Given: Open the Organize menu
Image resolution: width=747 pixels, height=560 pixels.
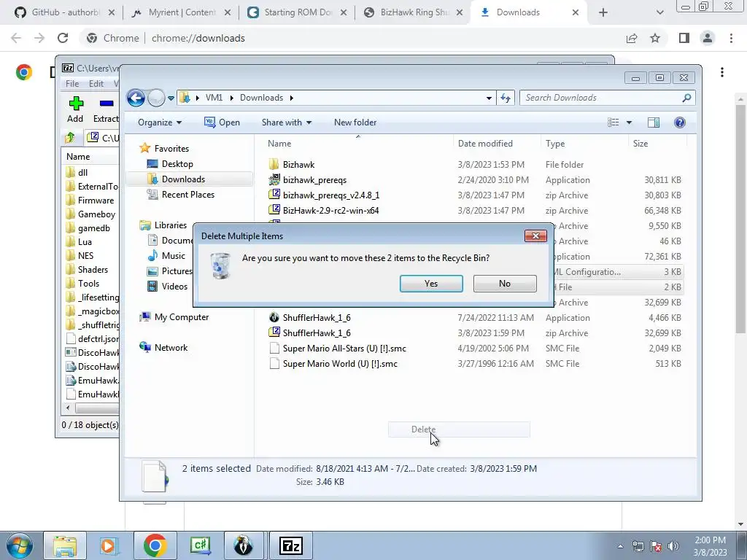Looking at the screenshot, I should click(x=160, y=122).
